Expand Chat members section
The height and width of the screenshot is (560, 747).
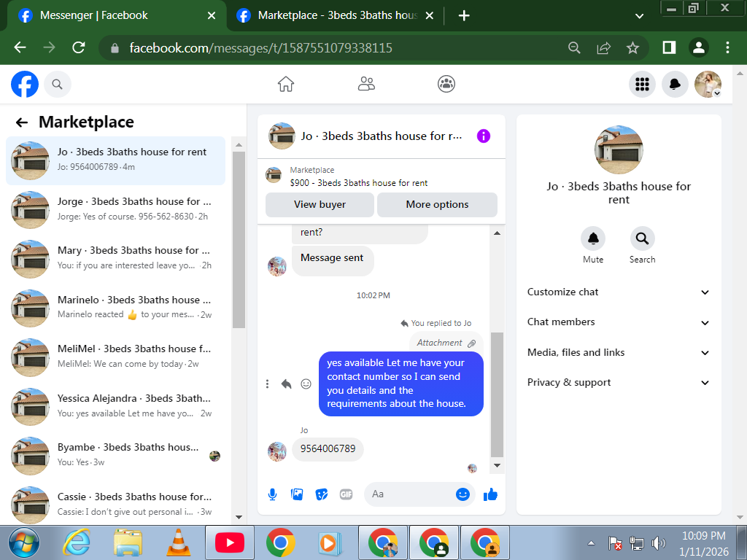[619, 322]
